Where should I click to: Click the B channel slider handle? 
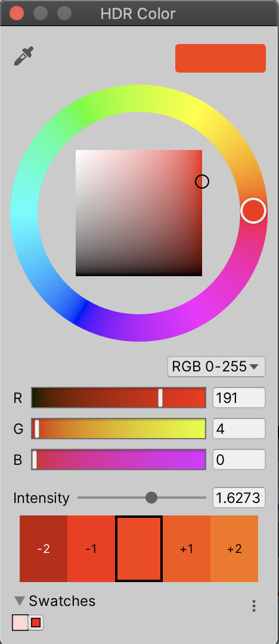coord(35,459)
